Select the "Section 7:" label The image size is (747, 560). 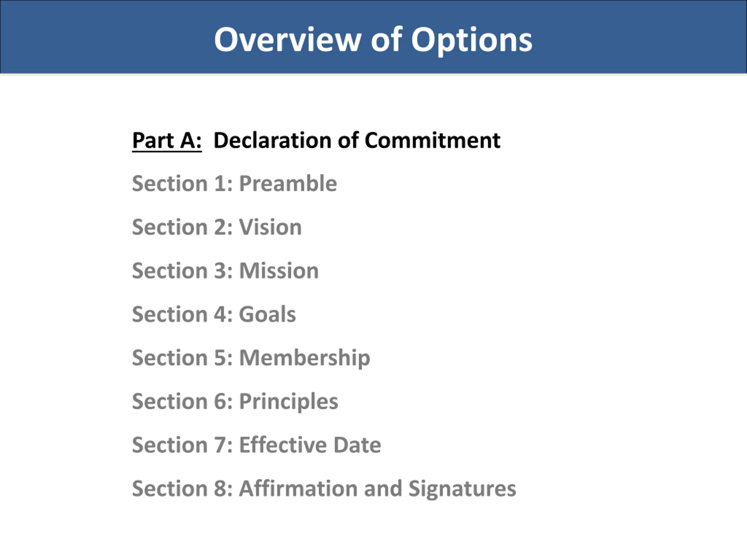pos(182,445)
